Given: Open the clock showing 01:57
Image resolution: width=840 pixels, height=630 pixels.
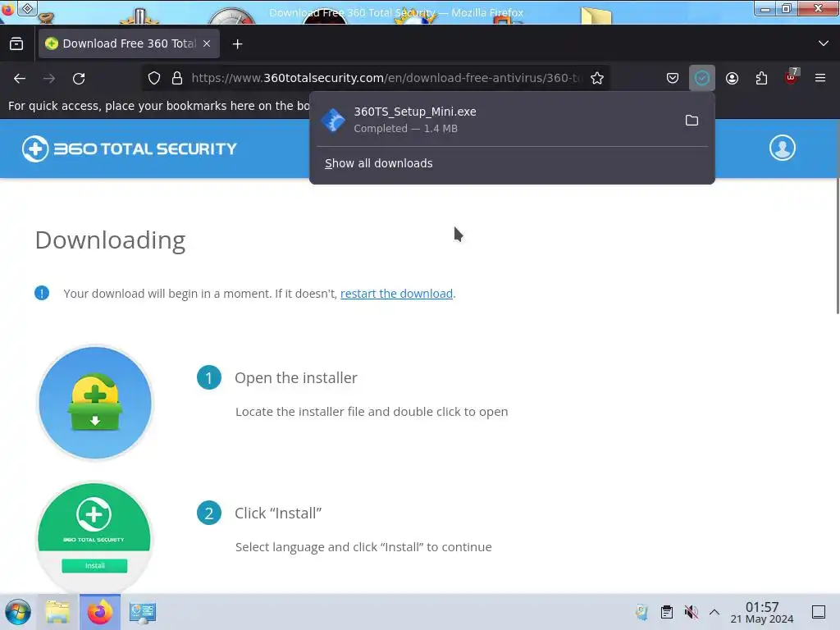Looking at the screenshot, I should [762, 612].
